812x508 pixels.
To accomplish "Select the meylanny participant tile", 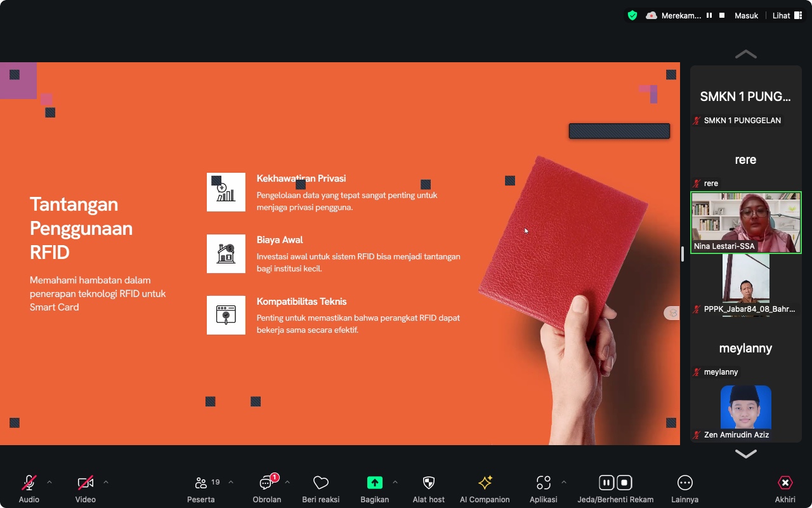I will coord(746,348).
